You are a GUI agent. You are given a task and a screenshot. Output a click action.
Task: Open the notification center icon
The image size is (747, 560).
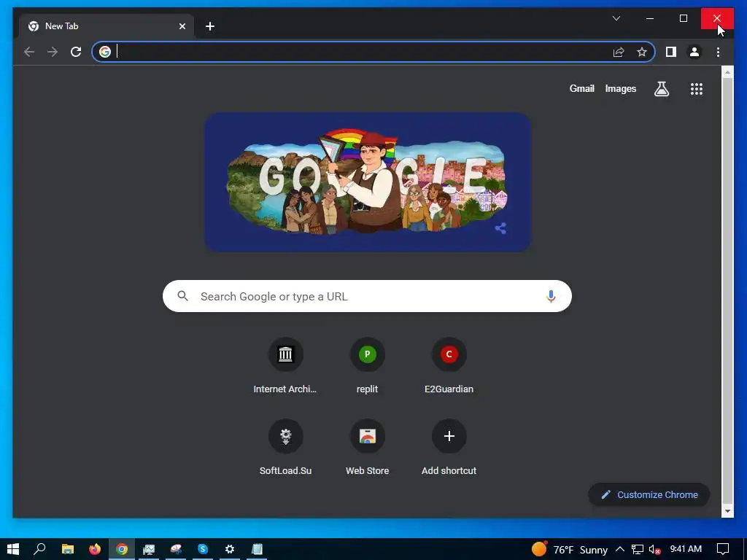pyautogui.click(x=723, y=549)
